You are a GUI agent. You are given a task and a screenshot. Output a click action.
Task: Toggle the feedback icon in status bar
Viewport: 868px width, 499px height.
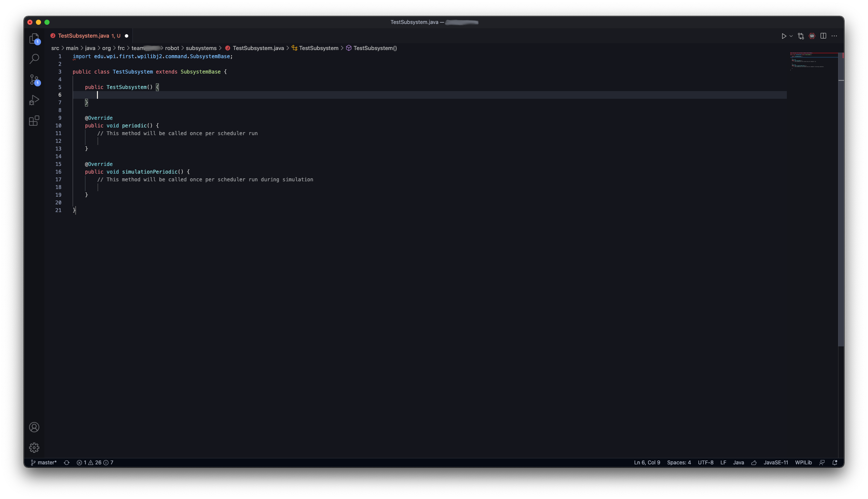coord(822,463)
